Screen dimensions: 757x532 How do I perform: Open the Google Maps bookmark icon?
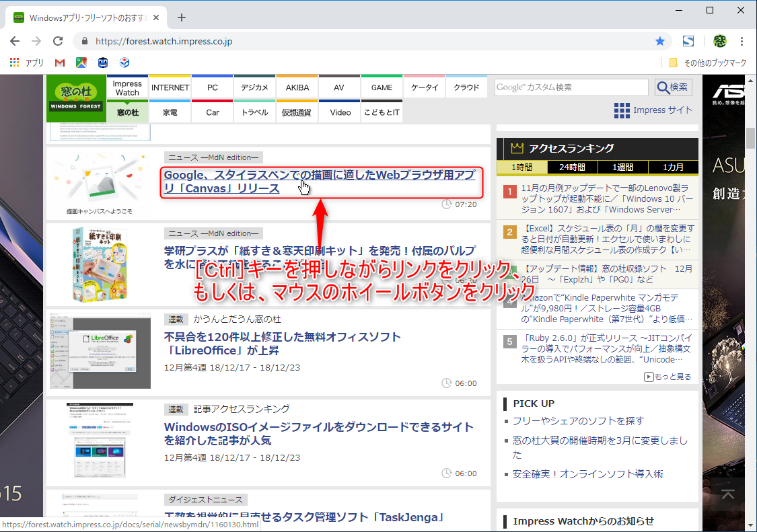click(82, 62)
